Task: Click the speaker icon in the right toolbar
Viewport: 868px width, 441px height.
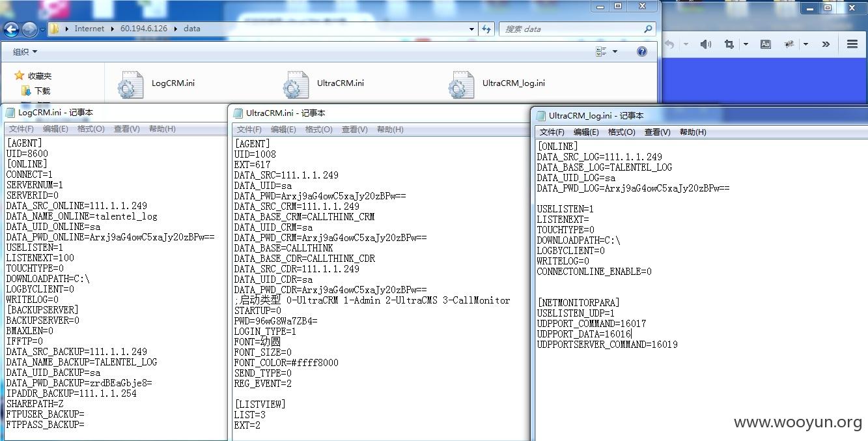Action: point(706,44)
